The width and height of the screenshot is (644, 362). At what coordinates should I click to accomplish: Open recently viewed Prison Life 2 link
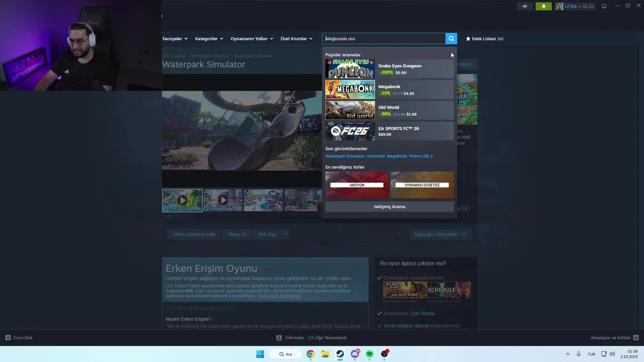pyautogui.click(x=421, y=156)
